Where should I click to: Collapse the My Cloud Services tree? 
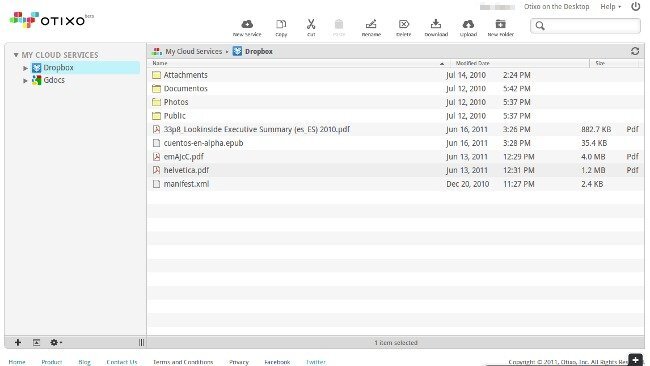point(16,55)
